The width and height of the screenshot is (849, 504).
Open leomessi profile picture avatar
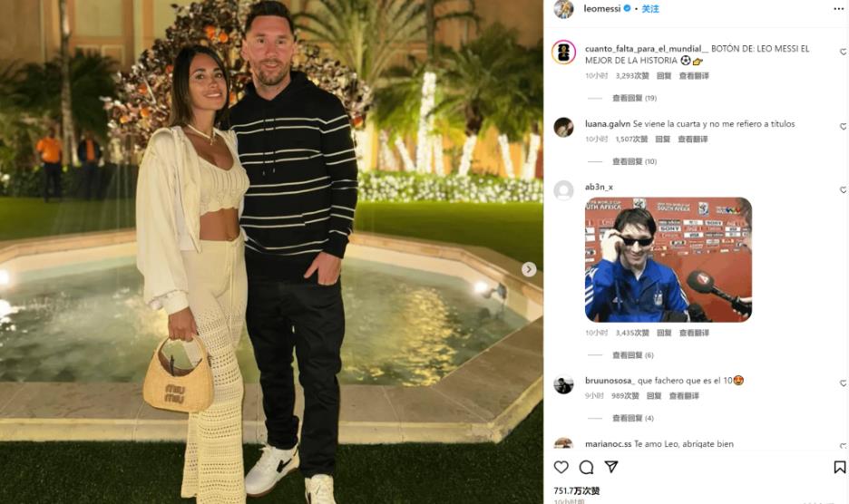563,9
